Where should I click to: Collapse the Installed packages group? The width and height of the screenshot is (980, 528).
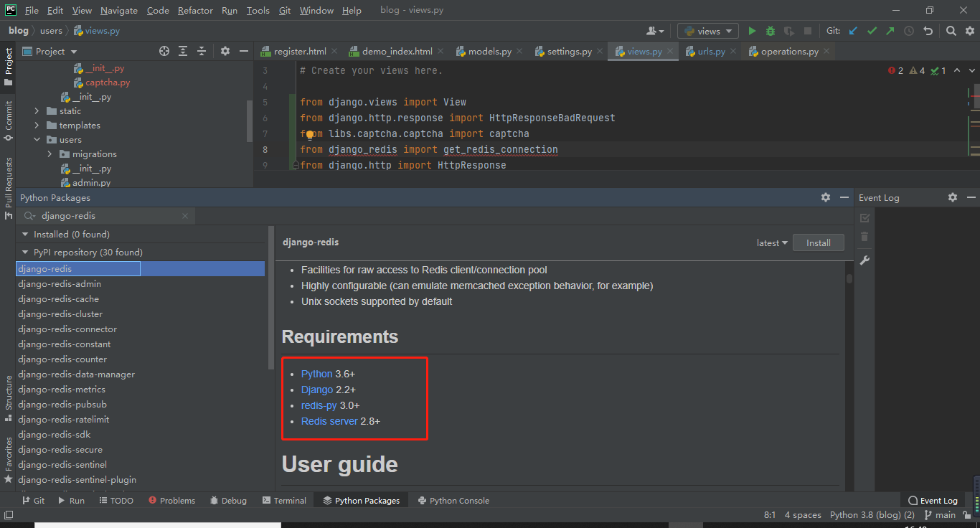pyautogui.click(x=26, y=235)
